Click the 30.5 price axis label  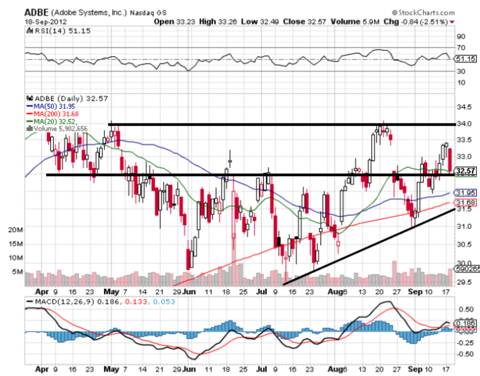click(464, 245)
